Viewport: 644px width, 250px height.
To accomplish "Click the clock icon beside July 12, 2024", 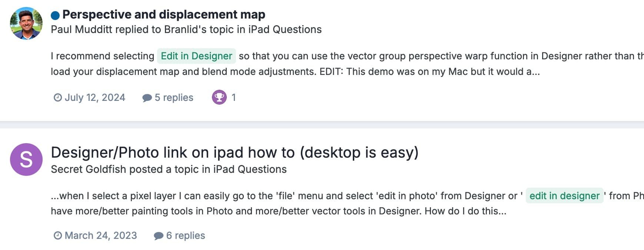I will 58,98.
